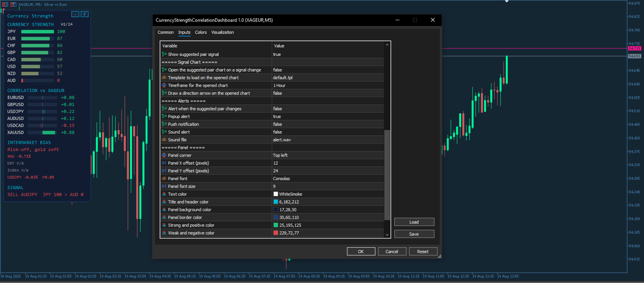The width and height of the screenshot is (644, 283).
Task: Click the inputs list scrollbar down arrow
Action: click(387, 234)
